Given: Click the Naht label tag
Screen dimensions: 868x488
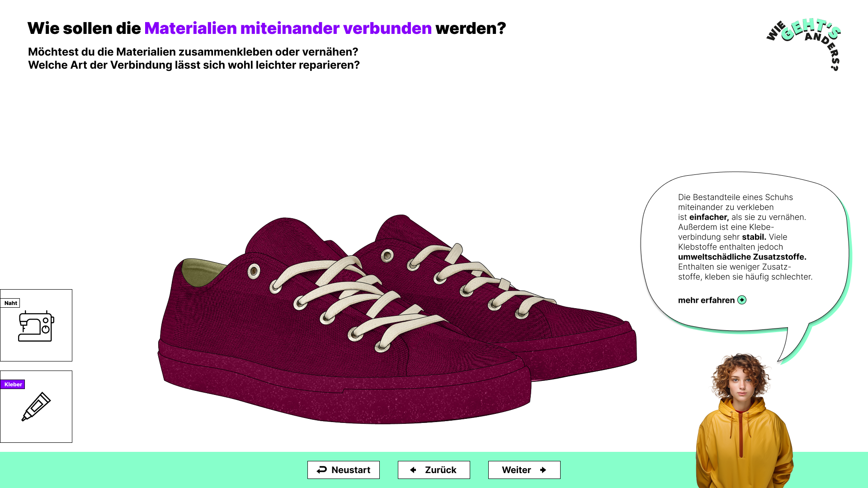Looking at the screenshot, I should pos(10,303).
